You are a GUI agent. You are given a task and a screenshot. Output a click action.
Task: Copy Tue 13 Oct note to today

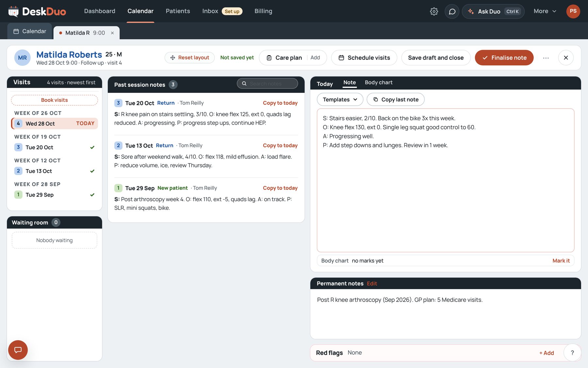tap(280, 146)
